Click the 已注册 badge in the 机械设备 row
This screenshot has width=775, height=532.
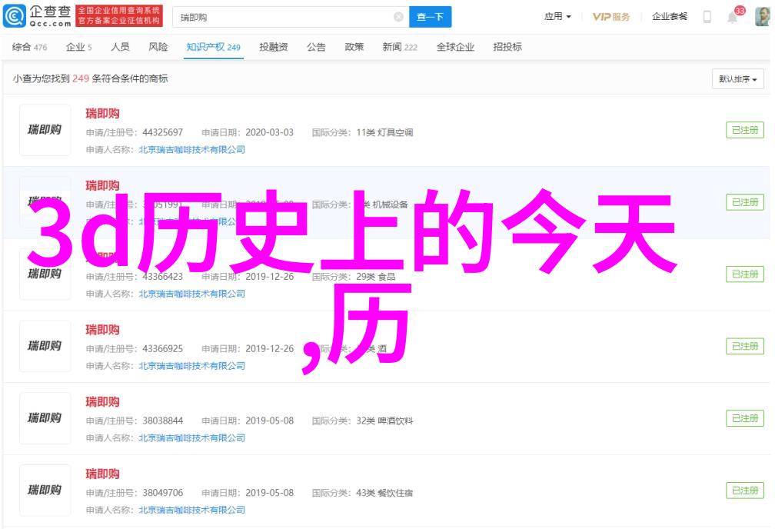pyautogui.click(x=745, y=202)
